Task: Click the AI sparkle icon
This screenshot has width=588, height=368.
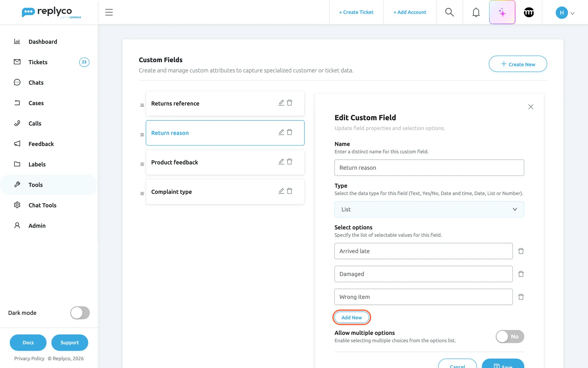Action: (502, 12)
